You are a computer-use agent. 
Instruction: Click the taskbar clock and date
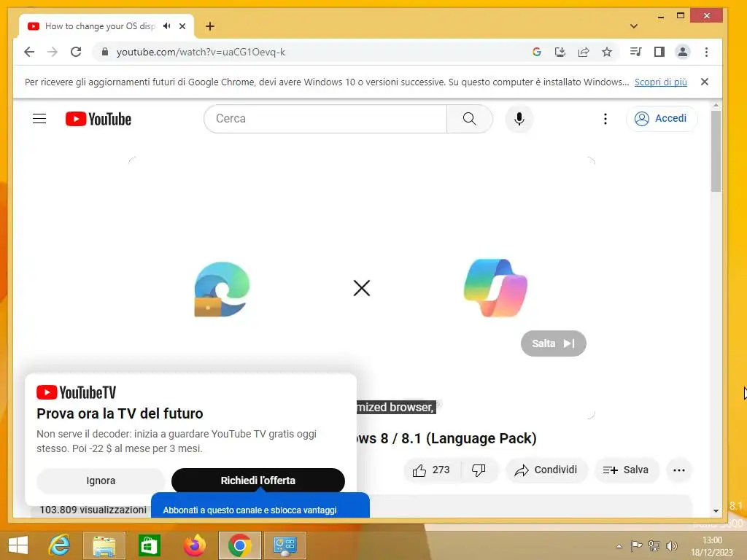pos(712,546)
